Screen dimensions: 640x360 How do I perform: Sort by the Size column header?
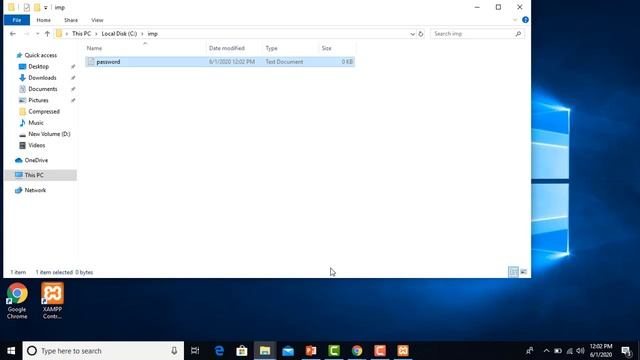(327, 48)
